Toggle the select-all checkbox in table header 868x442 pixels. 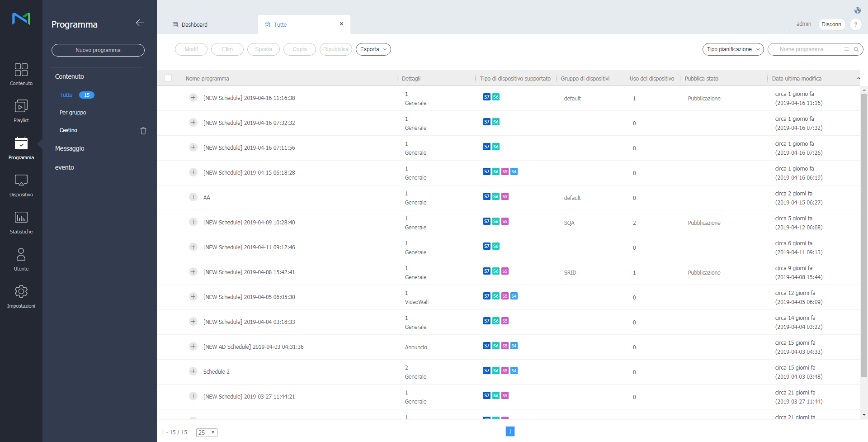coord(168,78)
